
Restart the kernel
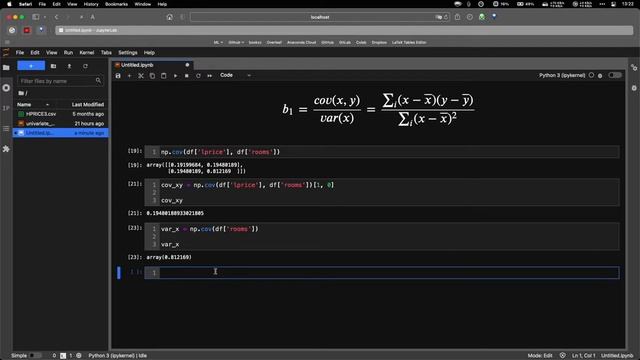point(198,76)
